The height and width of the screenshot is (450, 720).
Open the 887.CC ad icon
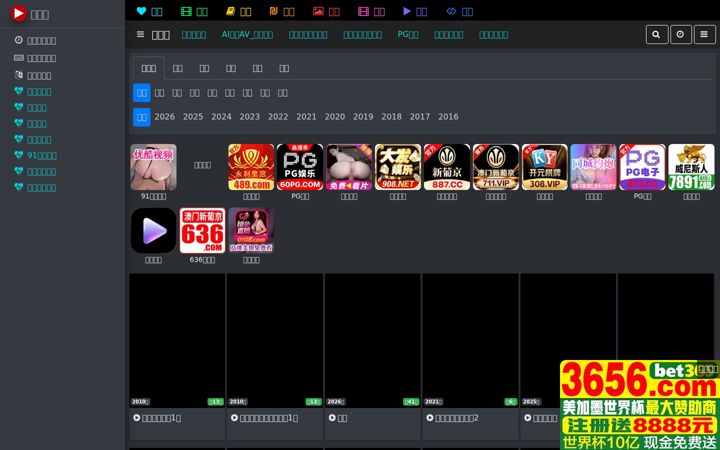[x=447, y=167]
